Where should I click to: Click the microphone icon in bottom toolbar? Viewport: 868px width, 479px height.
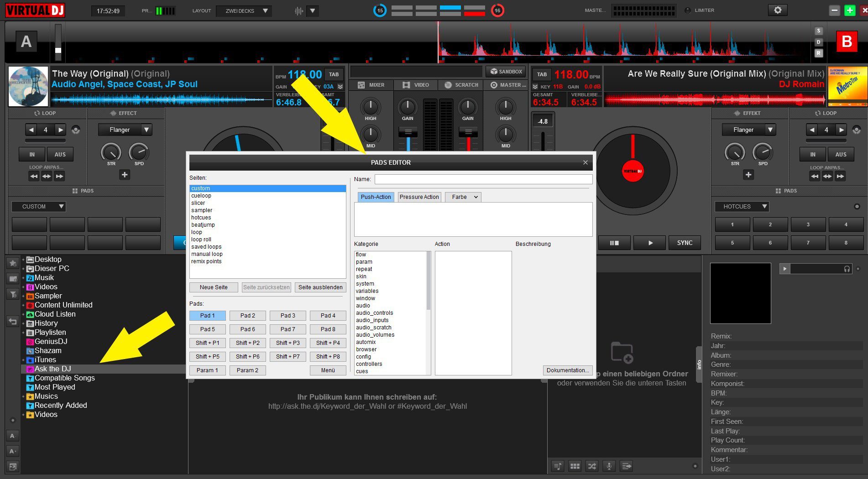608,466
